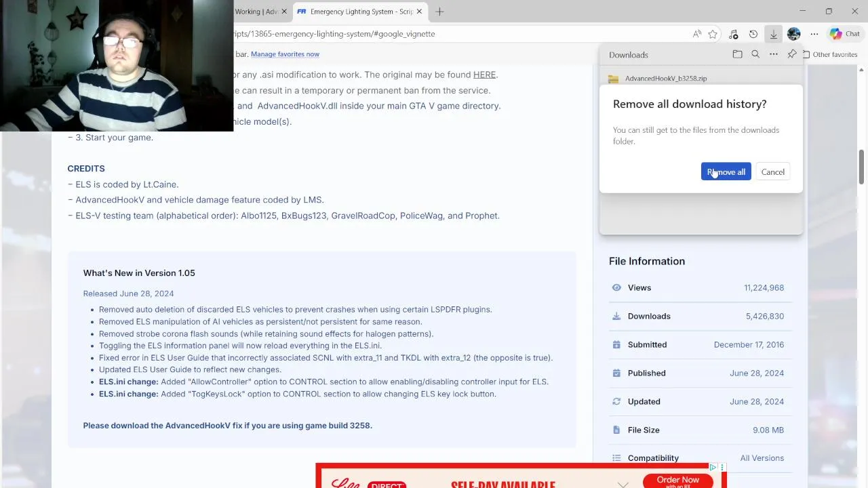Click the Views eye icon
Image resolution: width=868 pixels, height=488 pixels.
point(616,287)
